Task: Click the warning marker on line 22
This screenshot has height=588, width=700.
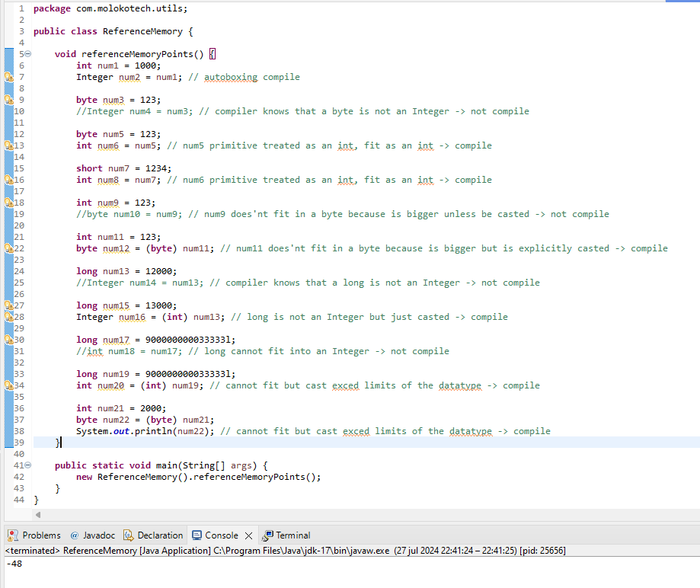Action: (8, 248)
